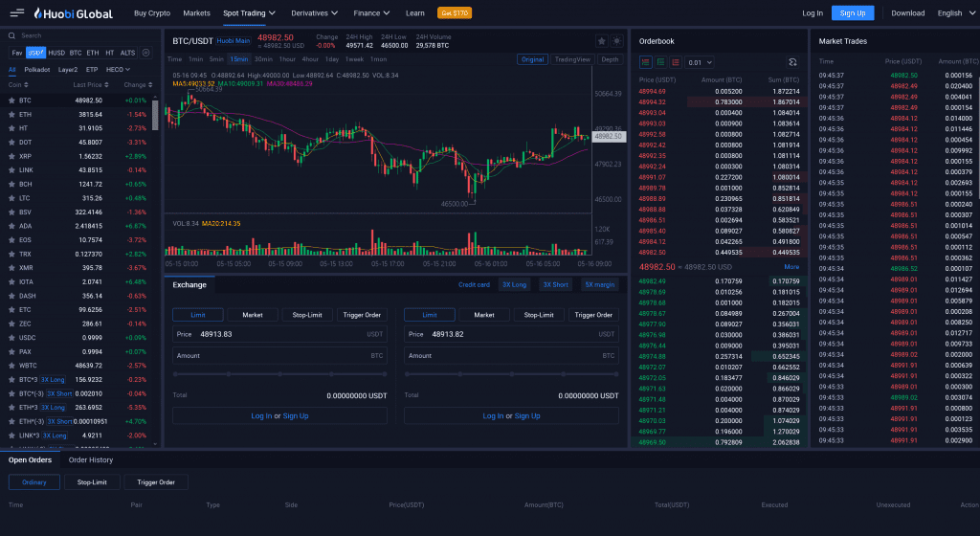Click the buy amount percentage slider
980x536 pixels.
pos(280,374)
